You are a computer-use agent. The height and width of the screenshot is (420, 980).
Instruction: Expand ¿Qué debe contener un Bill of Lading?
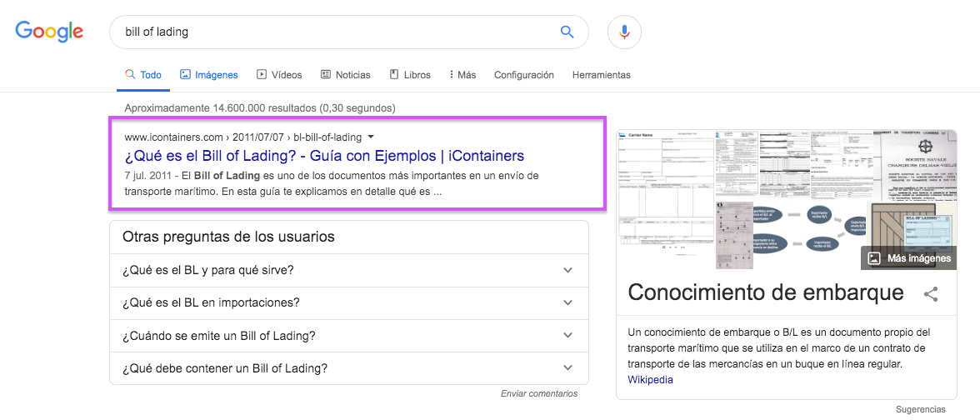pos(348,368)
